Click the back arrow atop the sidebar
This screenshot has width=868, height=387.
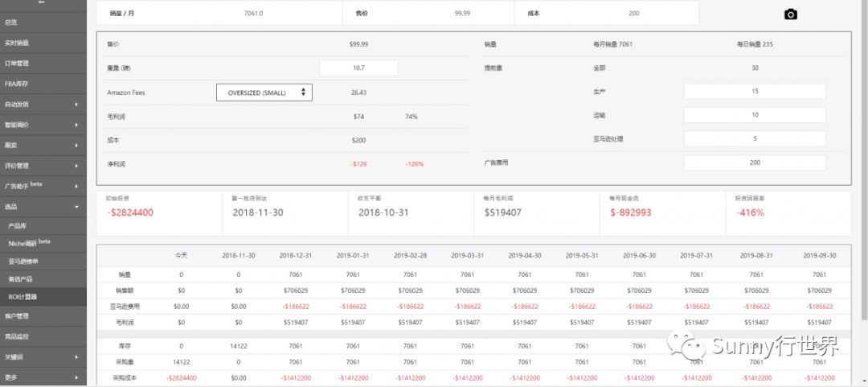click(42, 3)
